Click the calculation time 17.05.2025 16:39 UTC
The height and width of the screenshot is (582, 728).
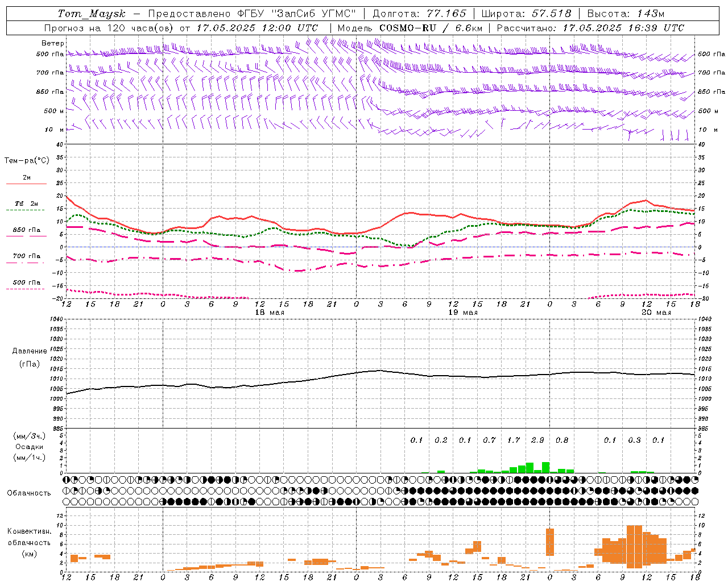click(623, 28)
